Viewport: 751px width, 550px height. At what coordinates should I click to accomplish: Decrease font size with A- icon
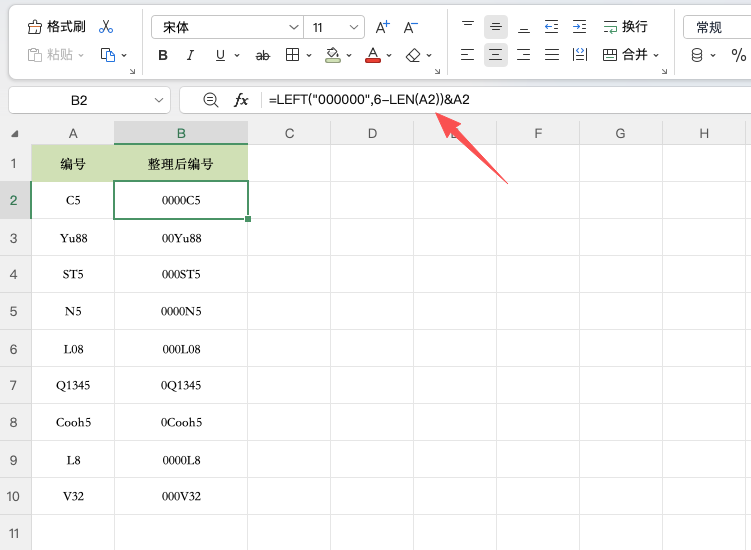410,27
